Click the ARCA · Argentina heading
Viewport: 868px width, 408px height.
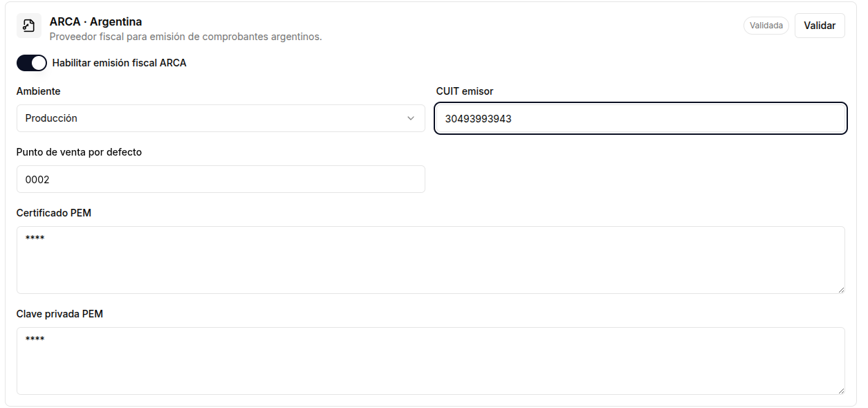[95, 22]
